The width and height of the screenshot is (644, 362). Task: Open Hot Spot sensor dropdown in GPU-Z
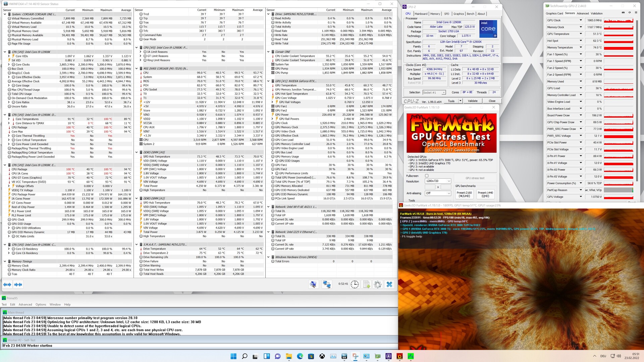pos(581,41)
